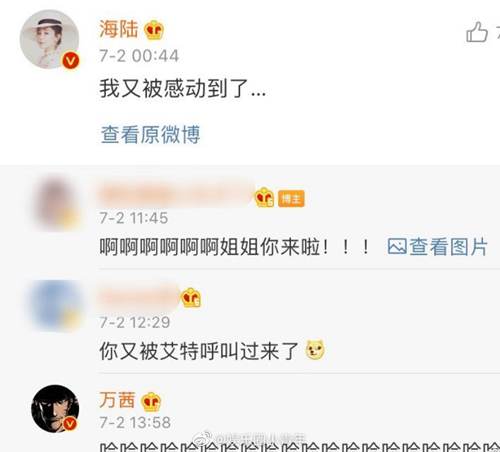
Task: Click the crown badge next to 海陆
Action: tap(154, 30)
